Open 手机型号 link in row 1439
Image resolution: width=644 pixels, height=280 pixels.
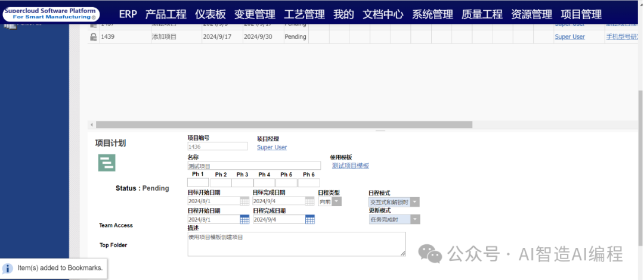pyautogui.click(x=623, y=36)
